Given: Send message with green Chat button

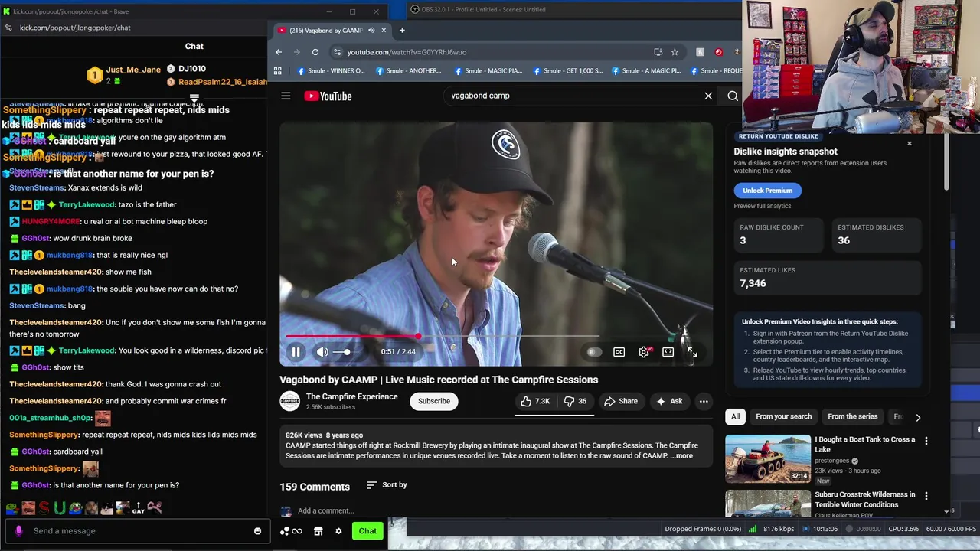Looking at the screenshot, I should 367,531.
